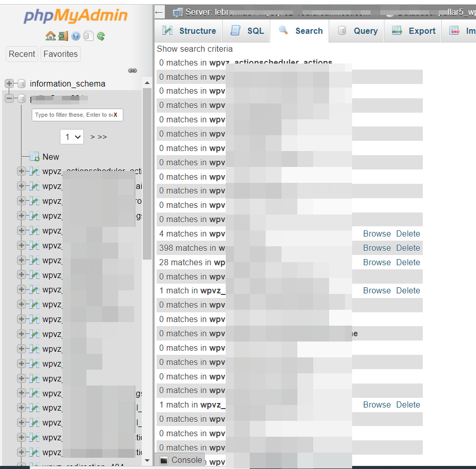Click Browse for the 398 matches row
This screenshot has height=469, width=476.
(x=377, y=248)
